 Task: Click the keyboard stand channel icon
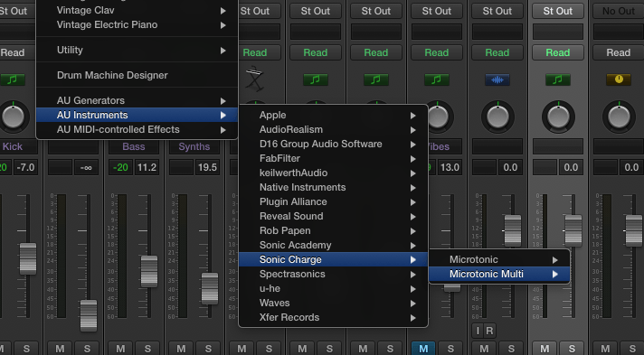pos(255,79)
